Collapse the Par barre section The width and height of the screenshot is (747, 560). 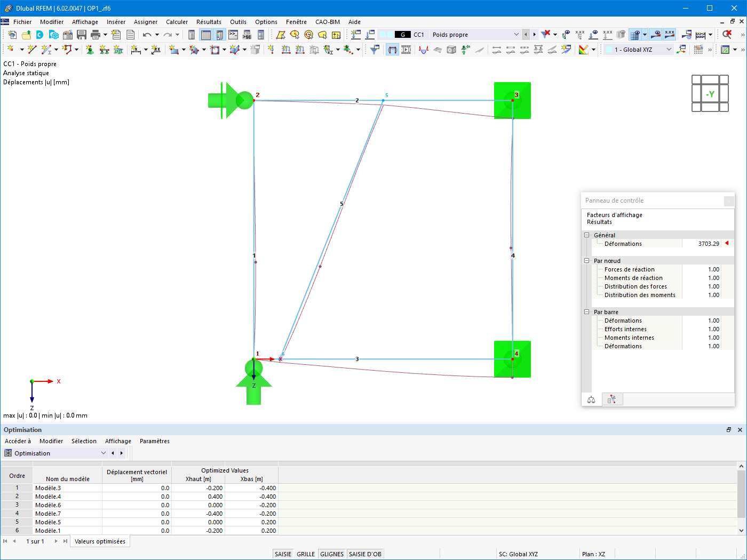click(x=587, y=312)
